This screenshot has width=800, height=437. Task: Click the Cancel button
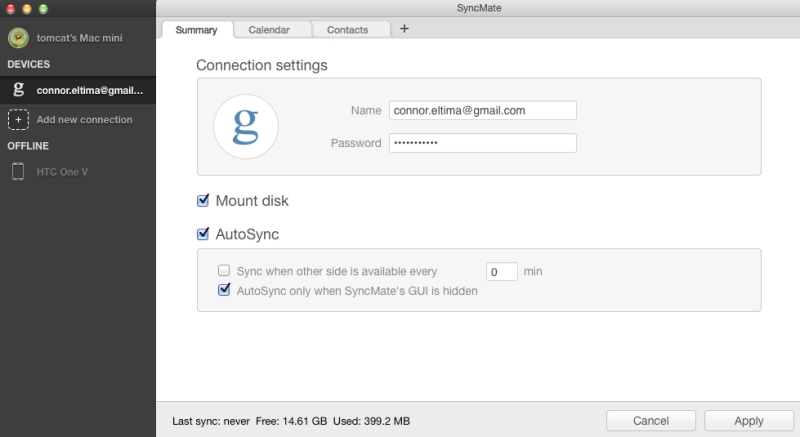pos(651,421)
